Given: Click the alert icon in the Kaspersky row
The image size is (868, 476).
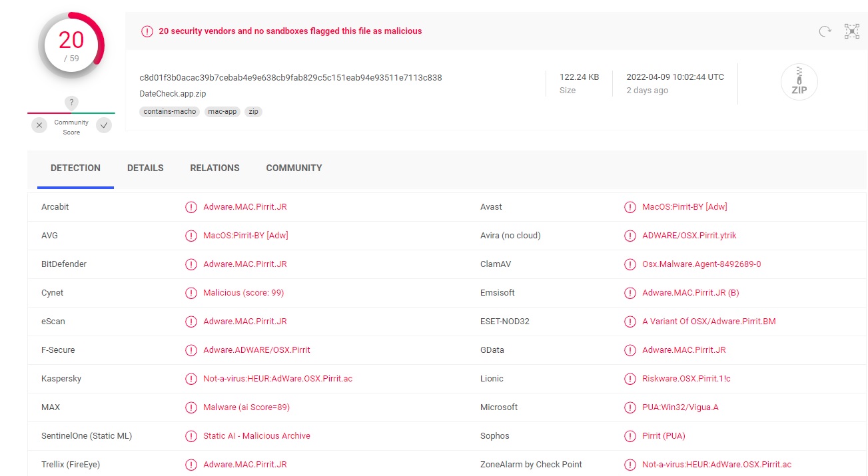Looking at the screenshot, I should (x=191, y=379).
